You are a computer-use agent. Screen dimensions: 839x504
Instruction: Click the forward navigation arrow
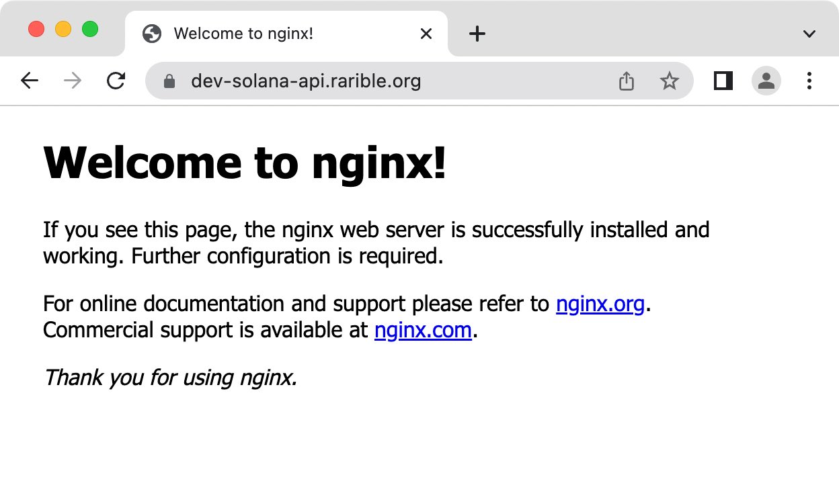tap(73, 81)
